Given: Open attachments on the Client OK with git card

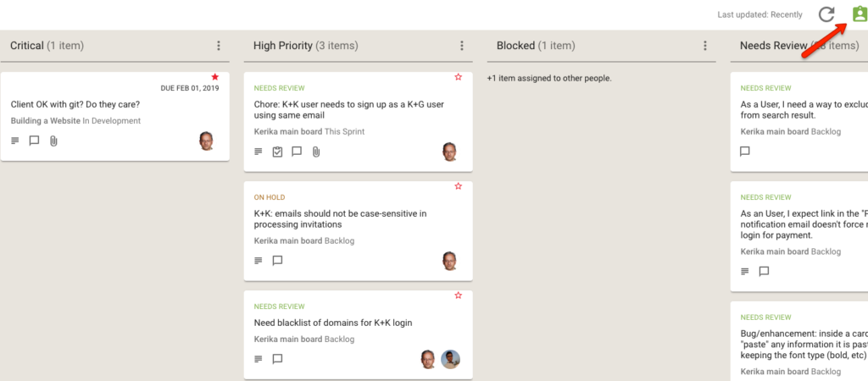Looking at the screenshot, I should pyautogui.click(x=53, y=141).
